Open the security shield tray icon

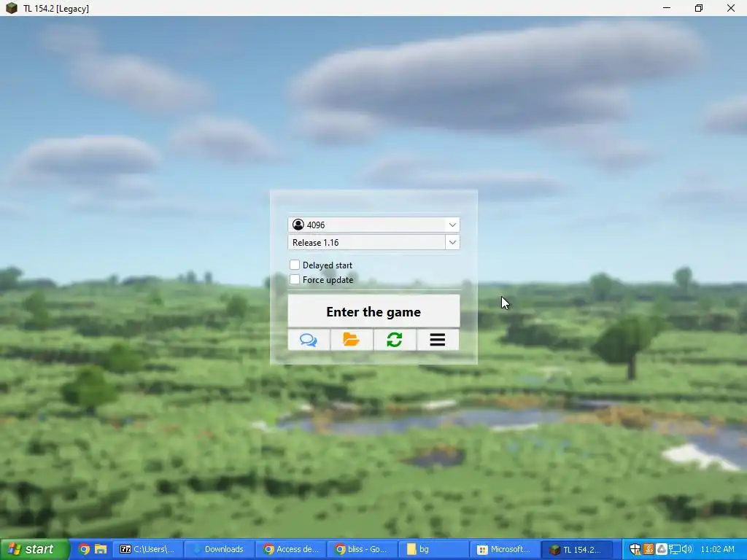[x=635, y=549]
